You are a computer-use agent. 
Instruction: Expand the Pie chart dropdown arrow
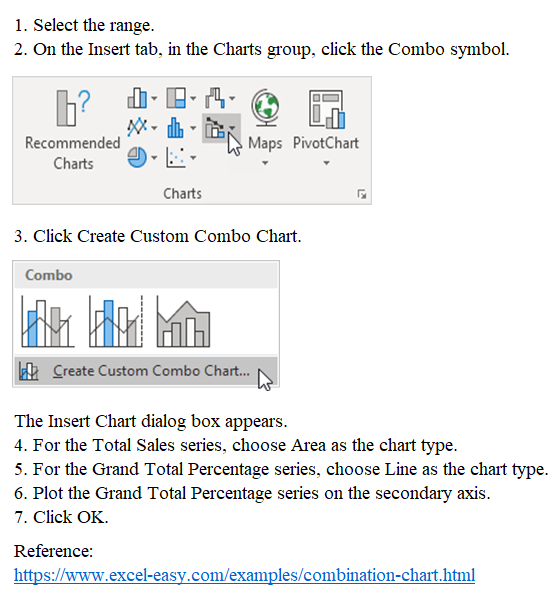pyautogui.click(x=154, y=157)
